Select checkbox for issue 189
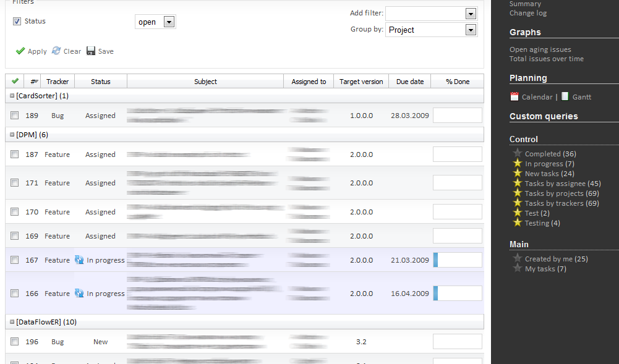Viewport: 619px width, 364px height. pos(15,115)
